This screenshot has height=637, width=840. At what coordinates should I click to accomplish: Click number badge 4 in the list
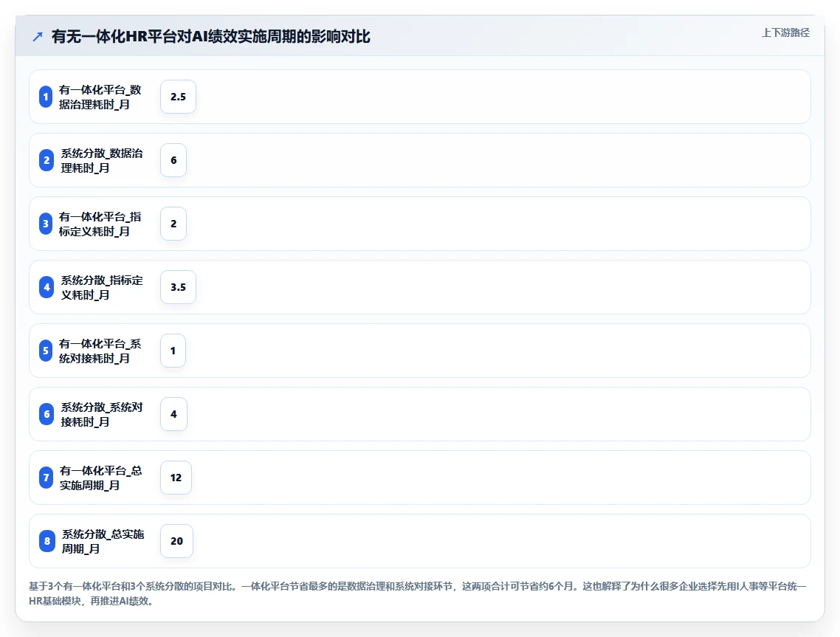pyautogui.click(x=47, y=287)
